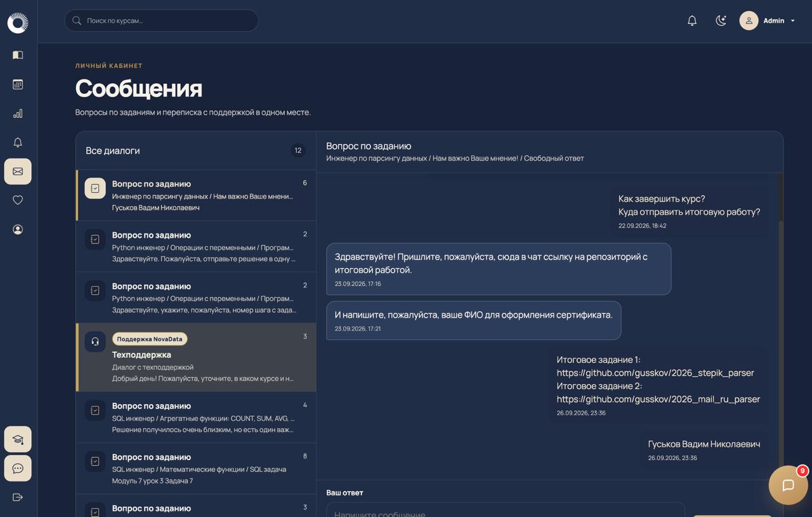Log out using the sidebar exit icon
The height and width of the screenshot is (517, 812).
click(18, 497)
